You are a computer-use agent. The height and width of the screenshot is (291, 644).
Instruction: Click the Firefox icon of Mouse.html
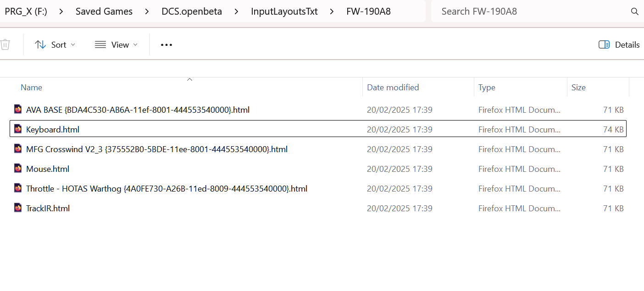(18, 169)
